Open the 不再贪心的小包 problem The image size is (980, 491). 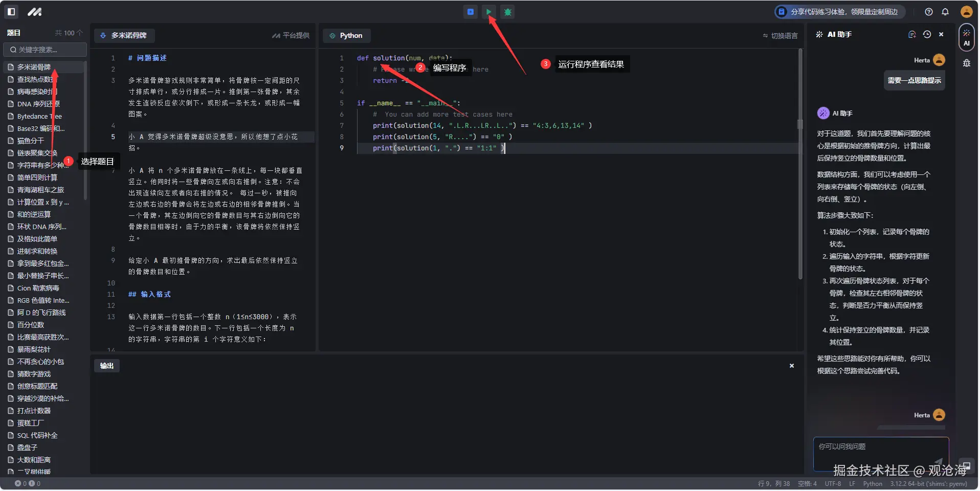43,362
